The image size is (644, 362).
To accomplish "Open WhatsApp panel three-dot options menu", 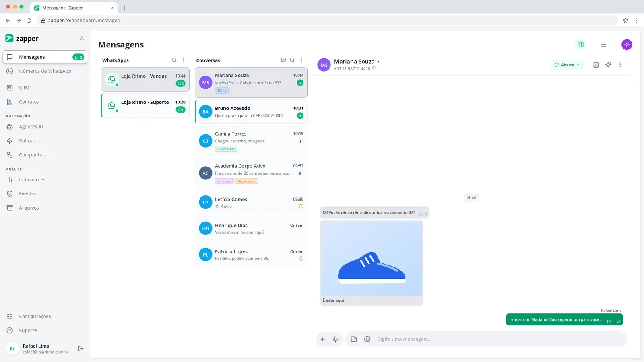I will [x=184, y=60].
